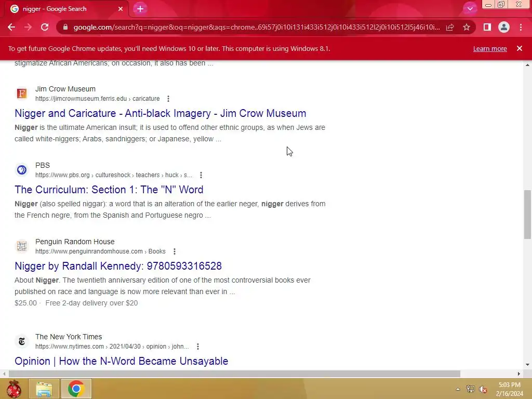The width and height of the screenshot is (532, 399).
Task: Open File Explorer from the taskbar
Action: [44, 389]
